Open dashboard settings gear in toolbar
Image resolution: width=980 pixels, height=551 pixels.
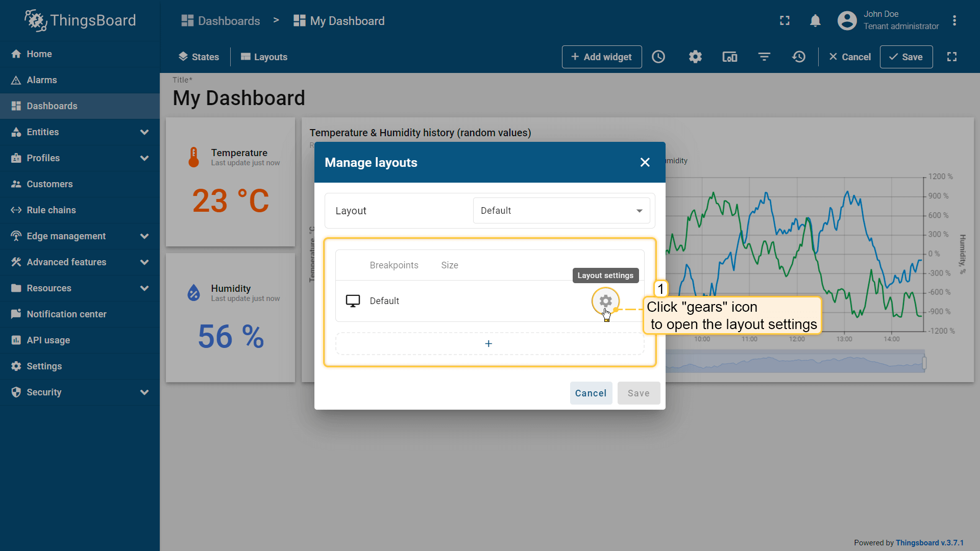(695, 57)
